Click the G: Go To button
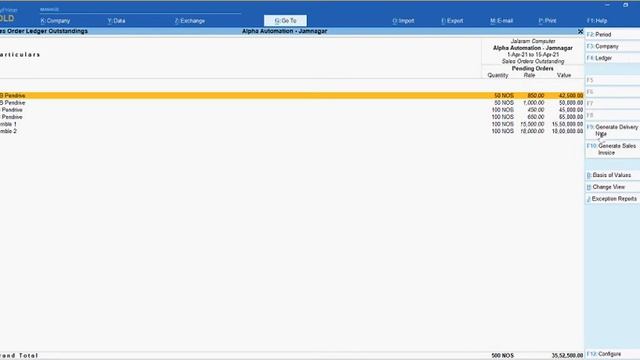 click(x=285, y=21)
